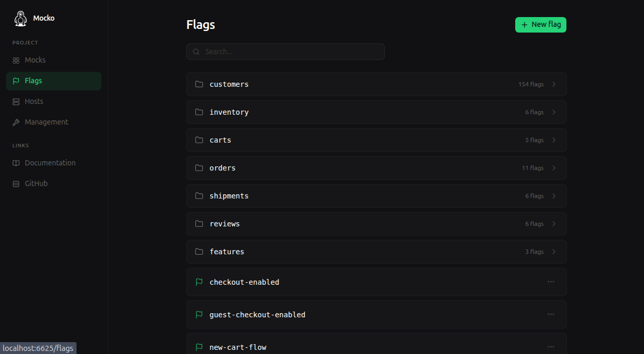The image size is (644, 354).
Task: Click the 5 flags count label
Action: coord(534,140)
